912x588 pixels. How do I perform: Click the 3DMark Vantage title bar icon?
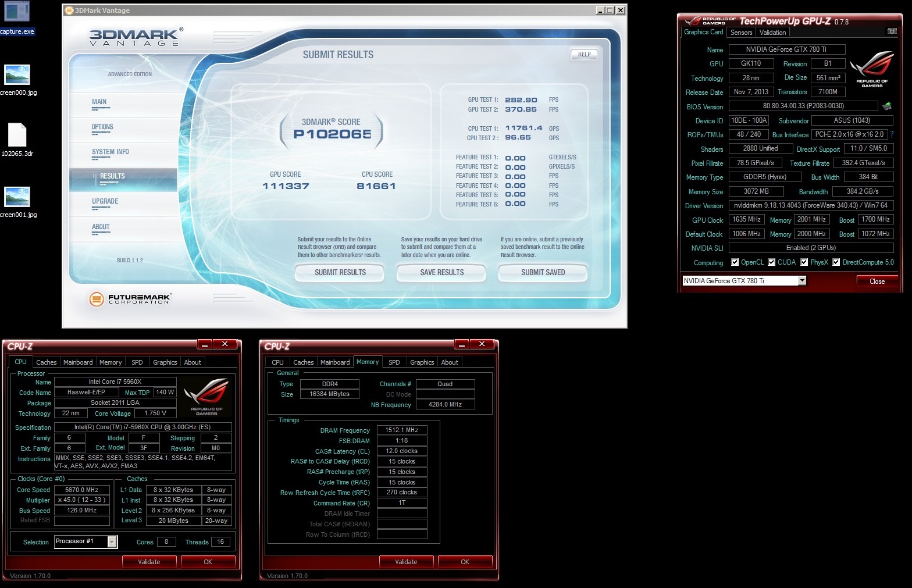[69, 10]
